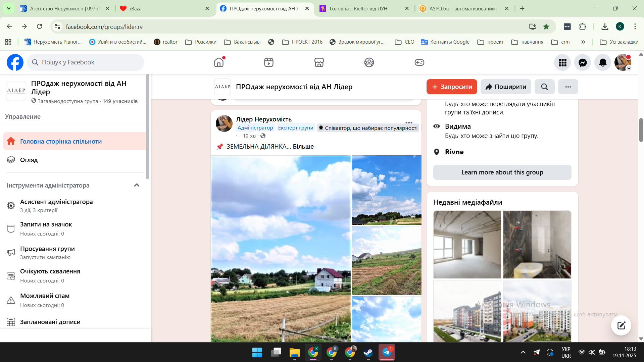Open the notifications bell
The image size is (644, 362).
[x=603, y=62]
